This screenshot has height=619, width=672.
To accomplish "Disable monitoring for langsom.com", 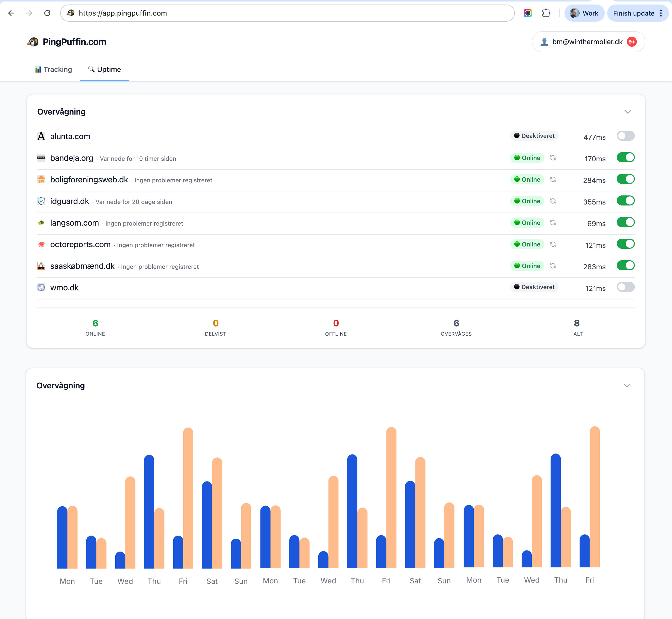I will coord(626,222).
